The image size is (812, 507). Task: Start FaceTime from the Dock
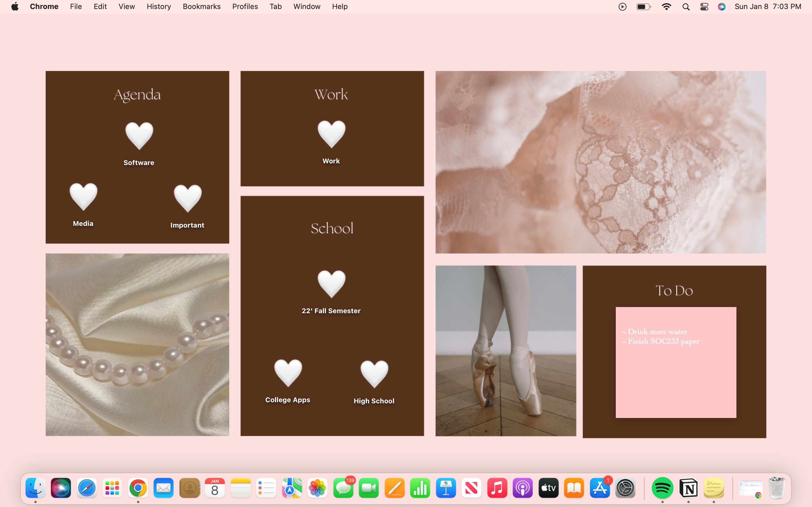[369, 488]
